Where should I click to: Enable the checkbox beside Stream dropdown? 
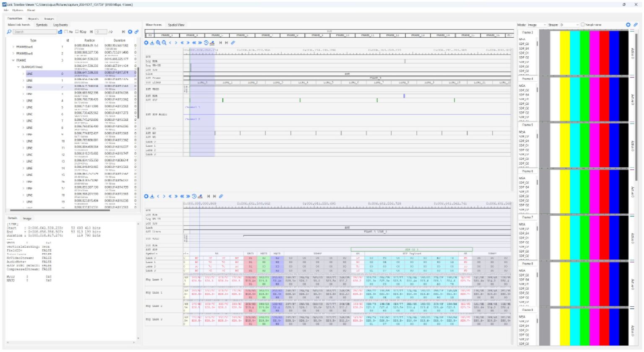click(583, 25)
